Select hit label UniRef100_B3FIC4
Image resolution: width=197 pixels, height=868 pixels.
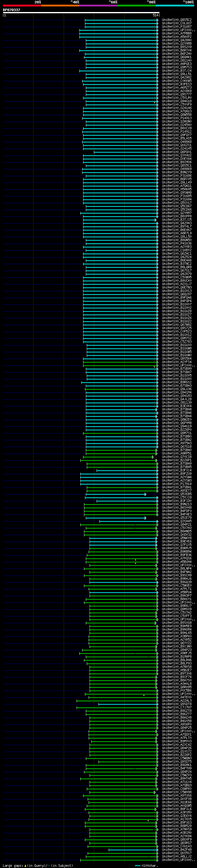(177, 470)
